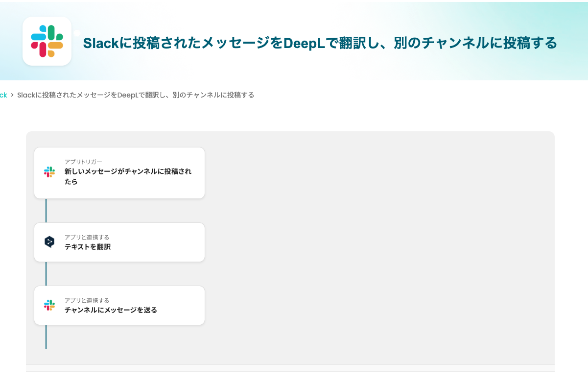Click breadcrumb text for current template page
Screen dimensions: 588x387
(136, 95)
